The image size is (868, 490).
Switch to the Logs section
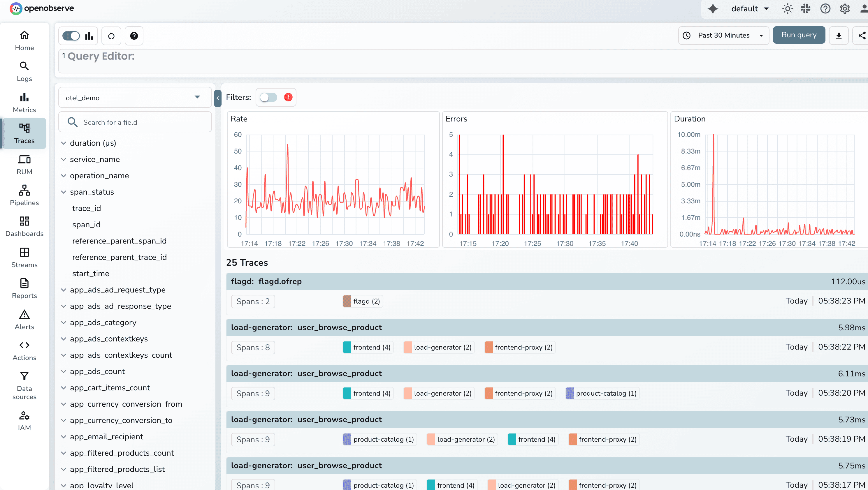pos(24,66)
